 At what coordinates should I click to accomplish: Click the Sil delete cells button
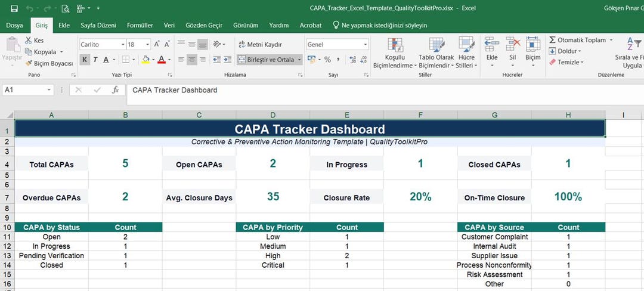[513, 53]
